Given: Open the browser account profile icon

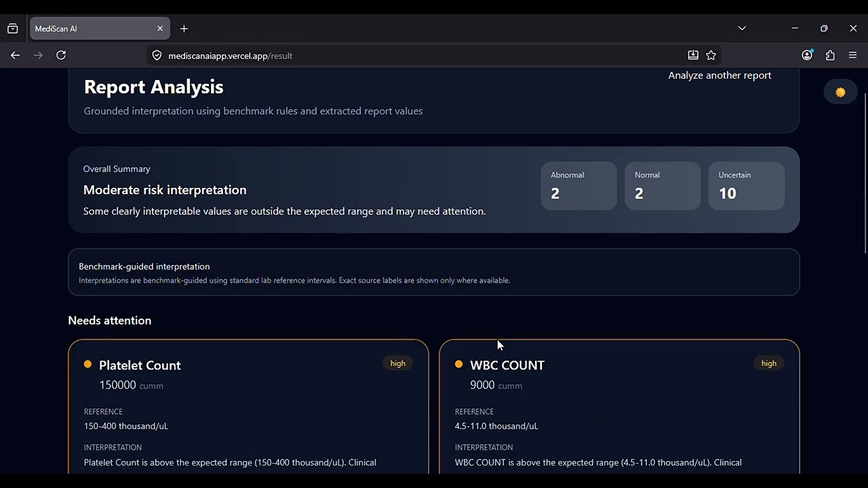Looking at the screenshot, I should coord(807,56).
